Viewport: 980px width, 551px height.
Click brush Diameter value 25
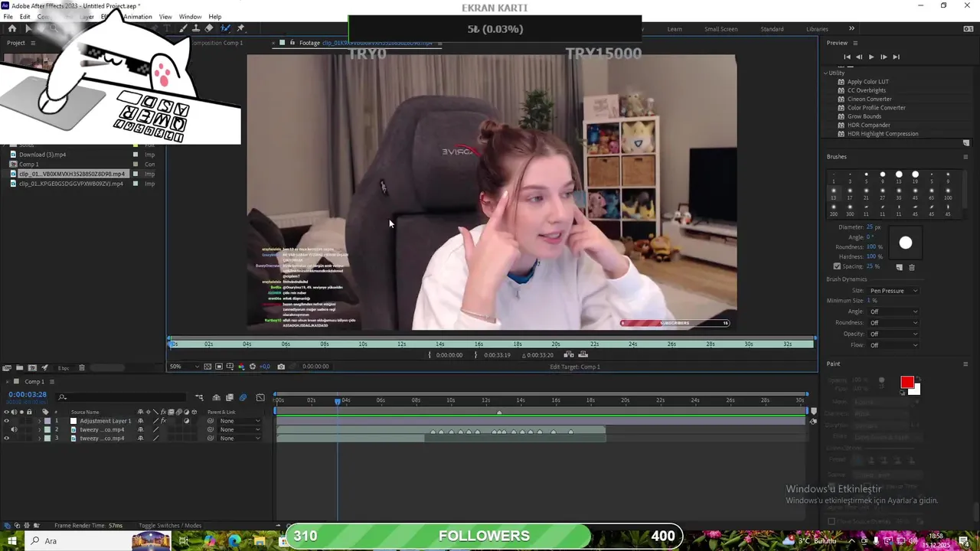coord(868,227)
